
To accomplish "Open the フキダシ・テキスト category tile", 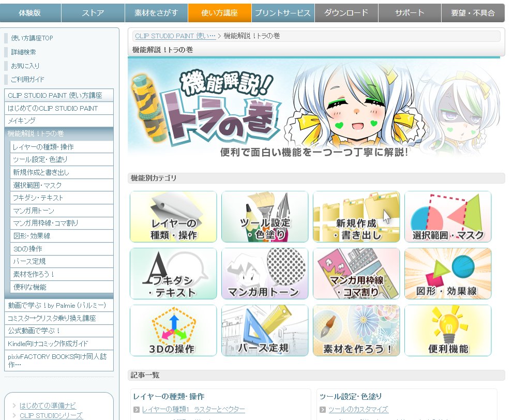I will point(173,274).
